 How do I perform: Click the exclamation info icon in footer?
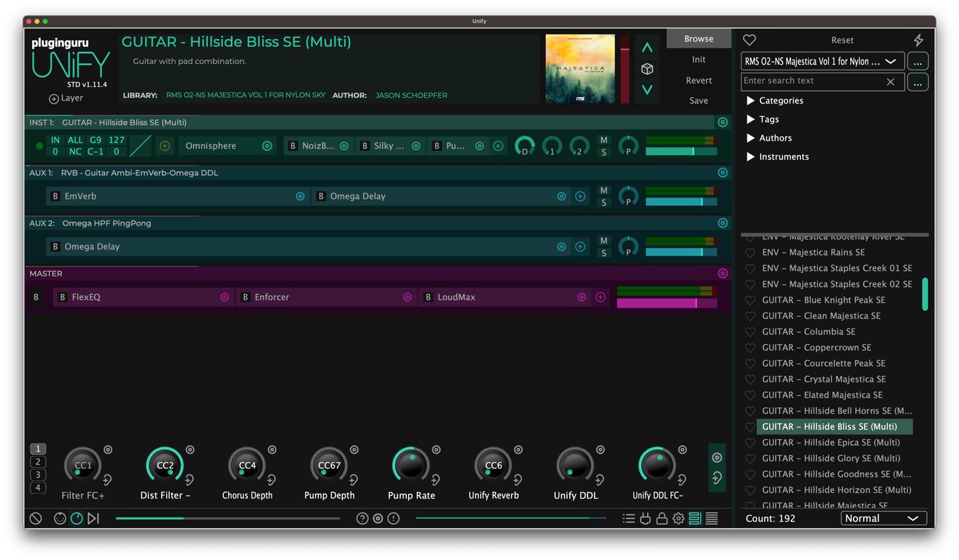coord(394,518)
